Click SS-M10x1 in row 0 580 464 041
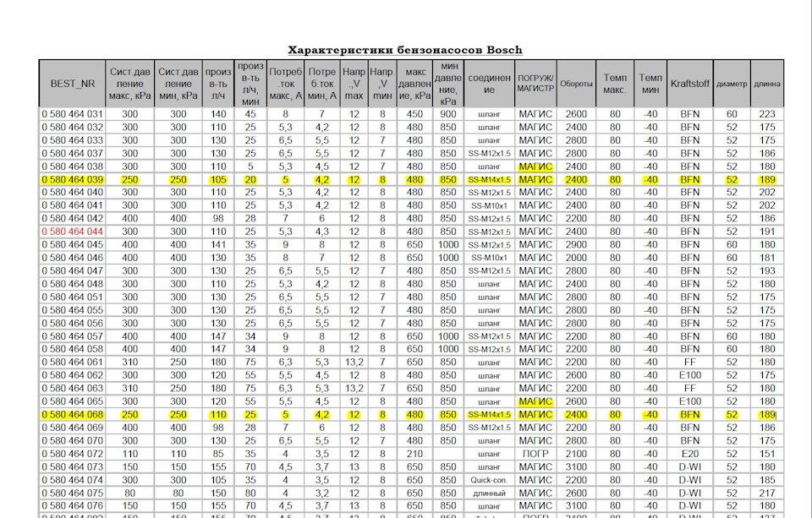The height and width of the screenshot is (518, 812). 489,206
